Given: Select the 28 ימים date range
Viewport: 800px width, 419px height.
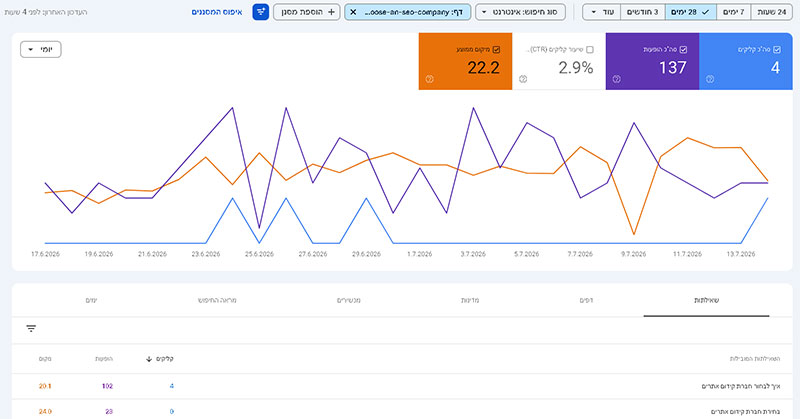Looking at the screenshot, I should (691, 12).
